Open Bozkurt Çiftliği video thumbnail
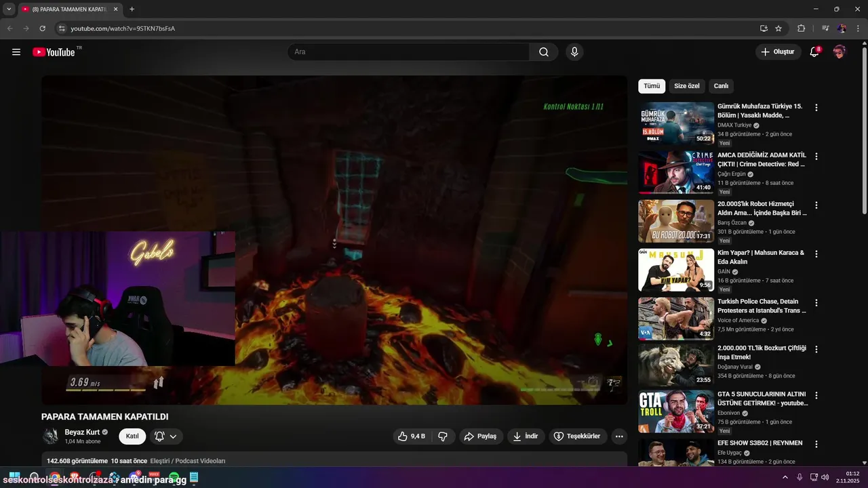Screen dimensions: 868x488 pos(676,365)
